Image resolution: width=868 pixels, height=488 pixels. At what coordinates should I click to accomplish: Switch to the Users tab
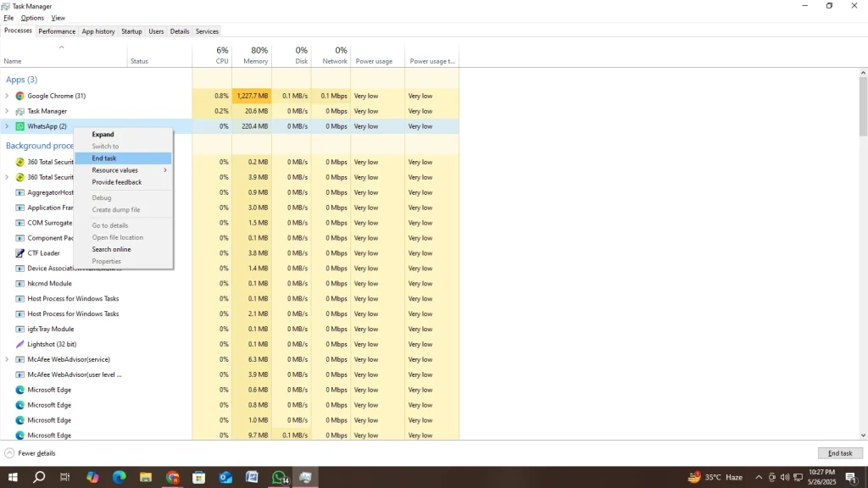tap(156, 31)
